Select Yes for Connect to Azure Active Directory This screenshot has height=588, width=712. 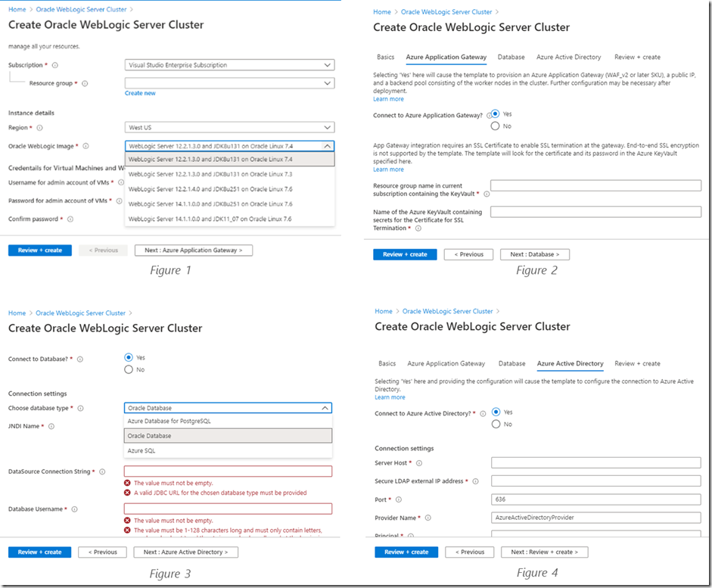496,412
